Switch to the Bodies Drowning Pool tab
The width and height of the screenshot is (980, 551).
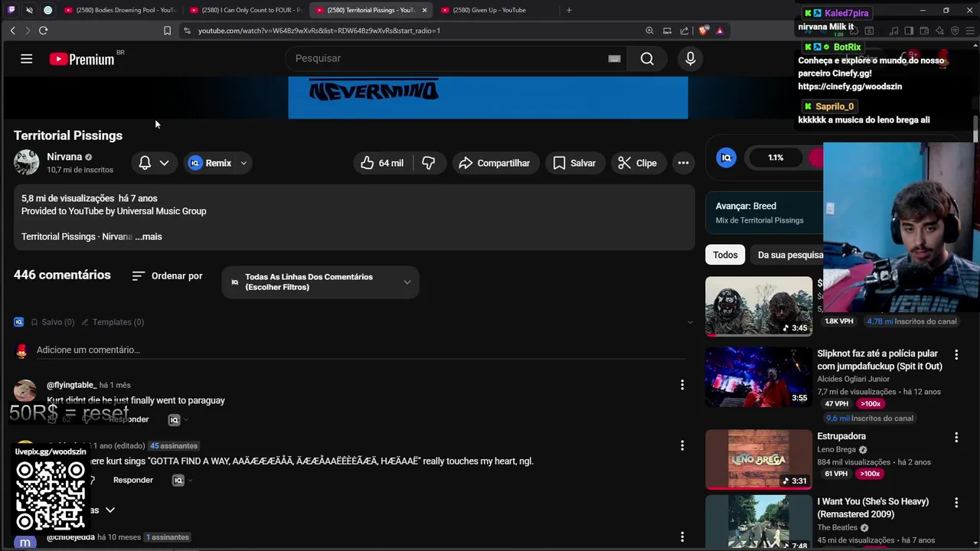tap(120, 10)
